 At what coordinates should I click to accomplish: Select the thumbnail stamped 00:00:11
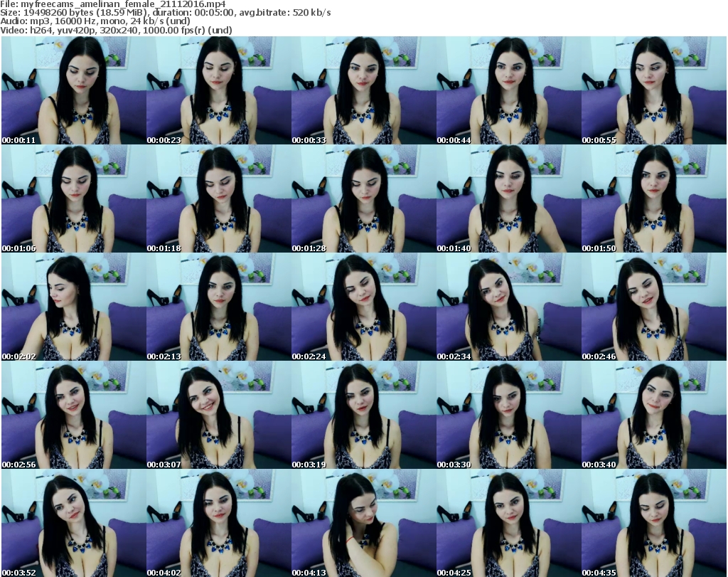[73, 90]
